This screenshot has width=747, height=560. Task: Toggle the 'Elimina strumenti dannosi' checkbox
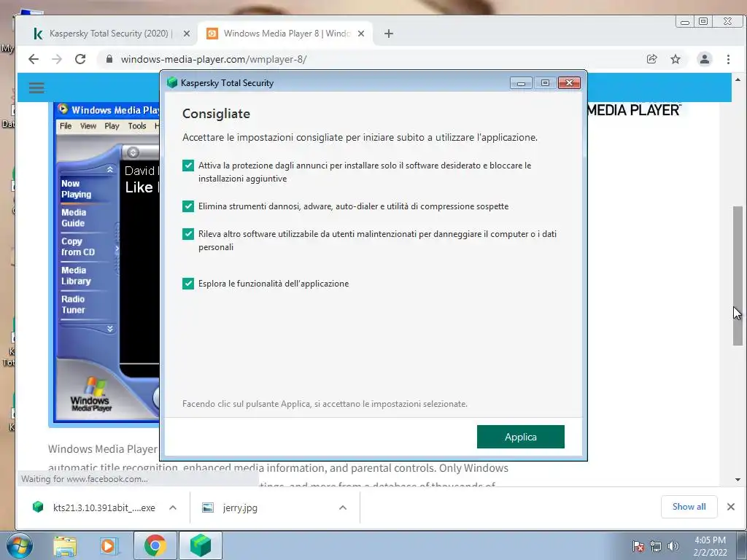188,206
